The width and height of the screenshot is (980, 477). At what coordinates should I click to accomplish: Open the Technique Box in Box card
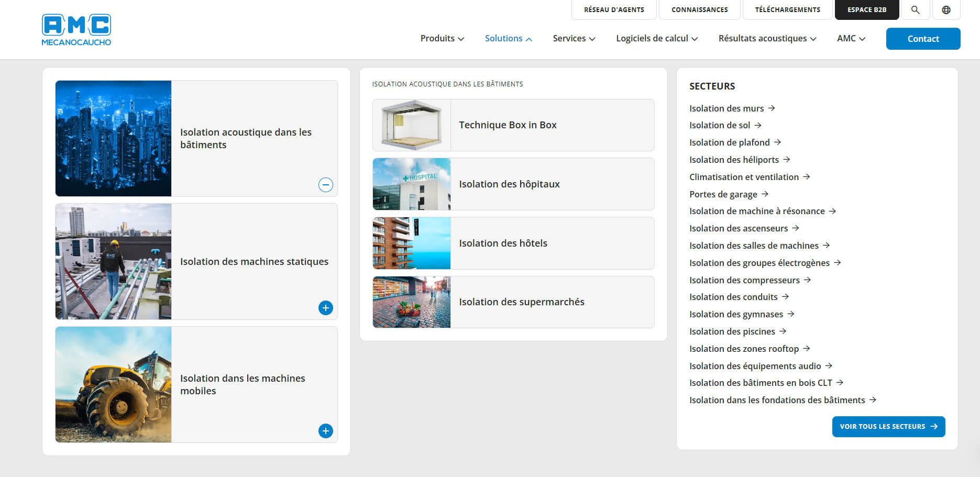[513, 125]
